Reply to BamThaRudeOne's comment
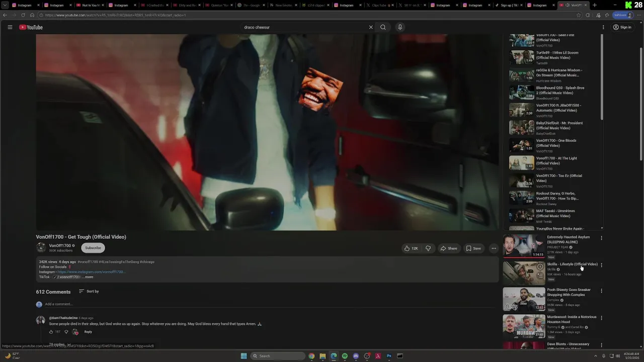The image size is (644, 362). 88,332
